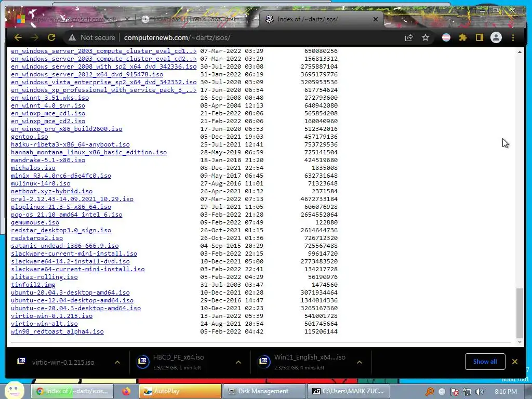The height and width of the screenshot is (399, 532).
Task: Go back using the browser back arrow
Action: [x=18, y=37]
